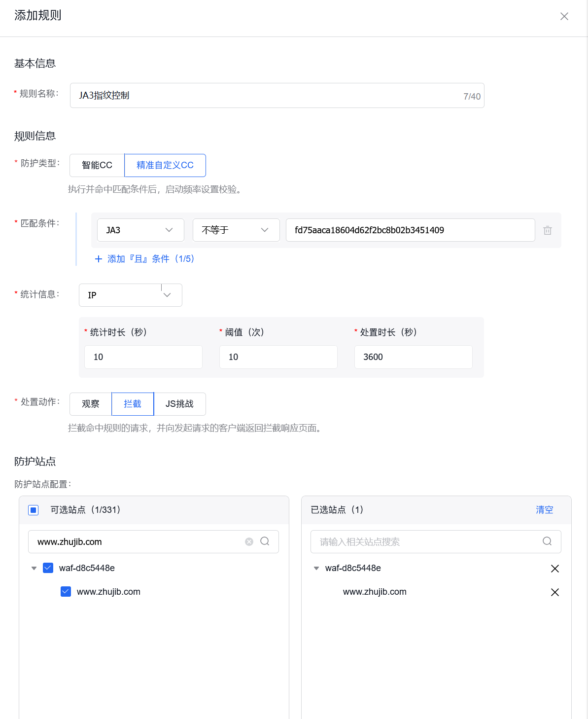Click the 清空 link to clear selected sites
Image resolution: width=588 pixels, height=719 pixels.
(544, 510)
